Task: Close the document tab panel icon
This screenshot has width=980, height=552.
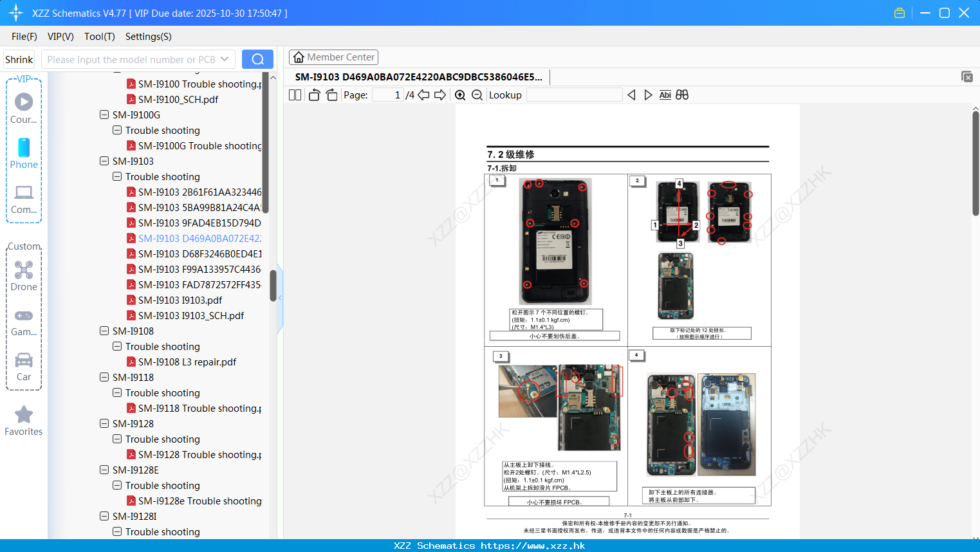Action: pyautogui.click(x=967, y=77)
